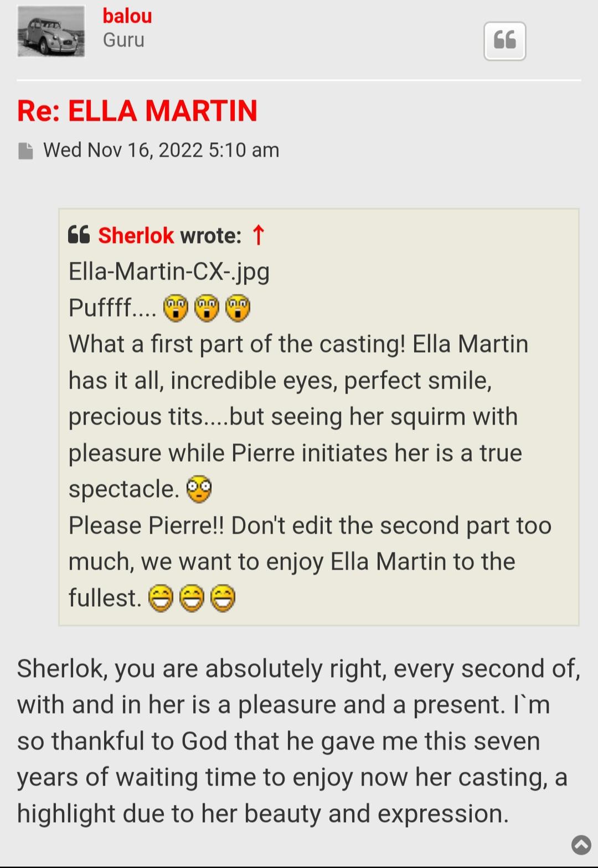
Task: Click balou's car avatar thumbnail
Action: [51, 32]
